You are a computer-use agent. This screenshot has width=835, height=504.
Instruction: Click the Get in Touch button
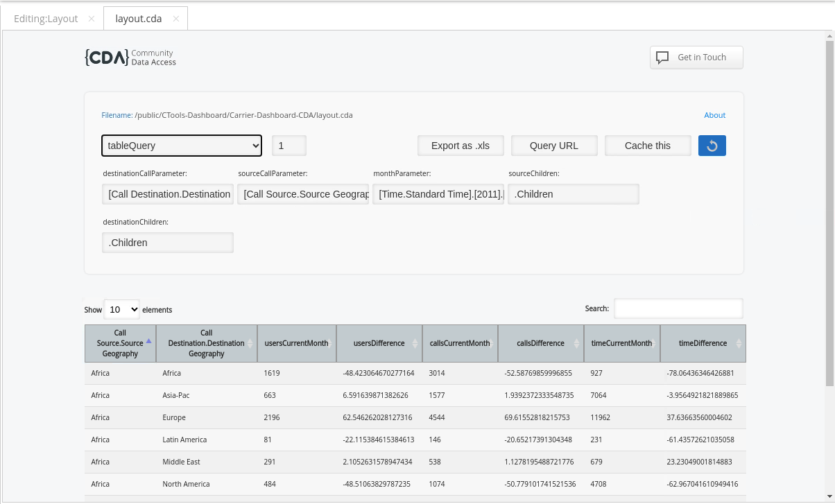[x=696, y=58]
